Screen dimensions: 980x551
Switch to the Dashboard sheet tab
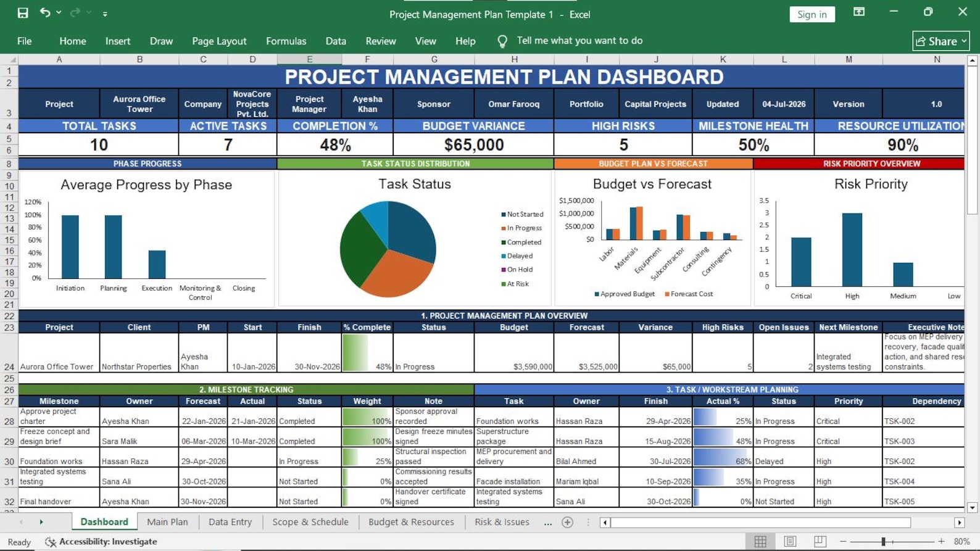click(x=104, y=522)
